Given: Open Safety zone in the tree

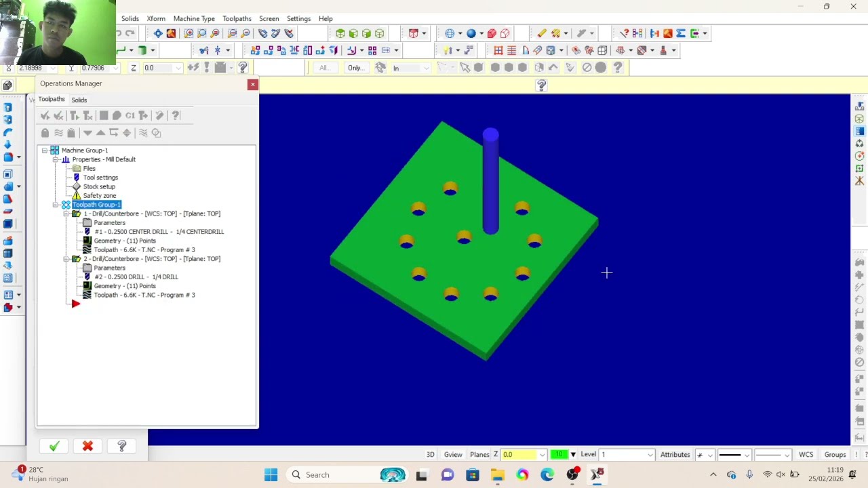Looking at the screenshot, I should pos(99,196).
